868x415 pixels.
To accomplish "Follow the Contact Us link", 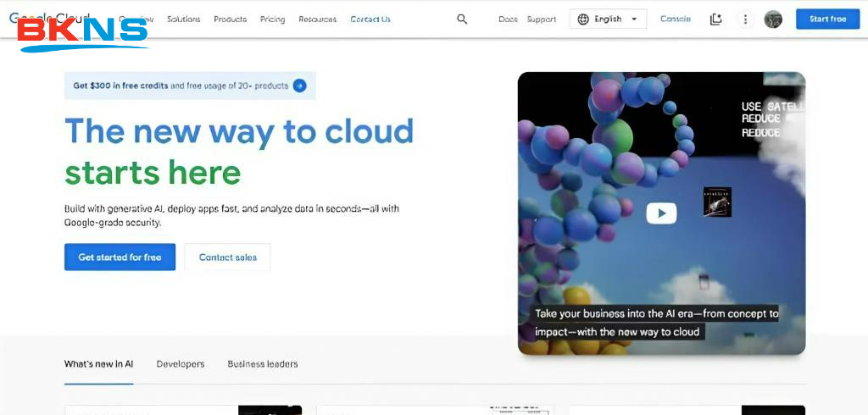I will tap(370, 19).
